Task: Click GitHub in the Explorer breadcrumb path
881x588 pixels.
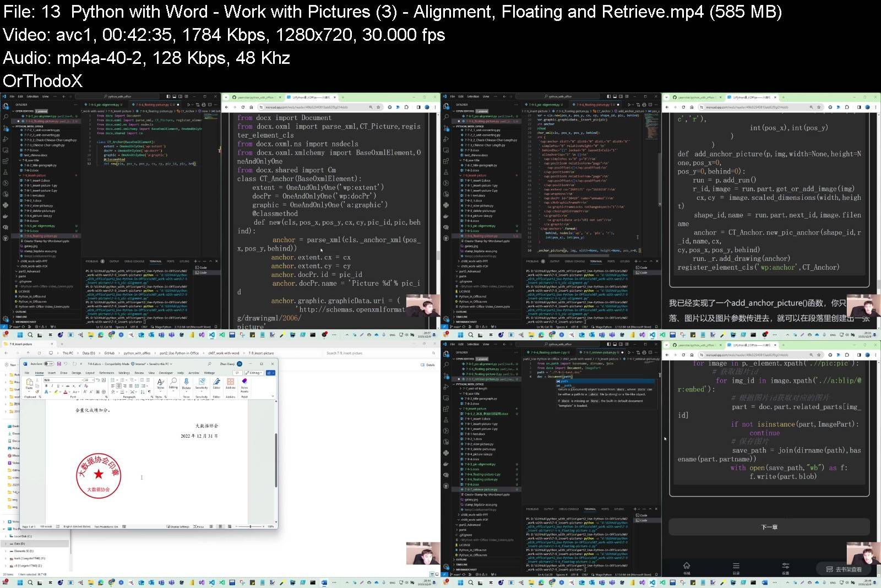Action: point(110,353)
